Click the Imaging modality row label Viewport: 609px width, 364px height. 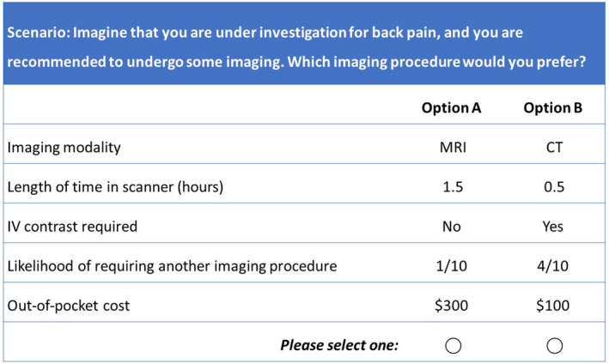(x=64, y=148)
